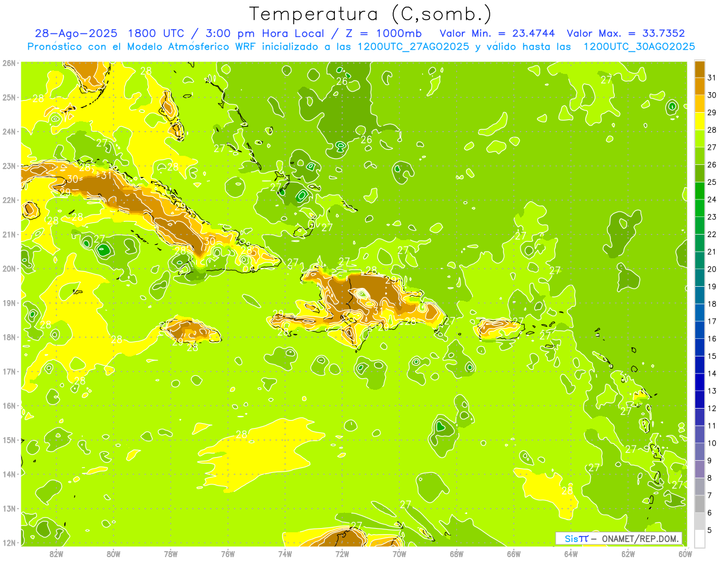Click the darkest brown swatch atop legend
Image resolution: width=728 pixels, height=562 pixels.
(699, 69)
